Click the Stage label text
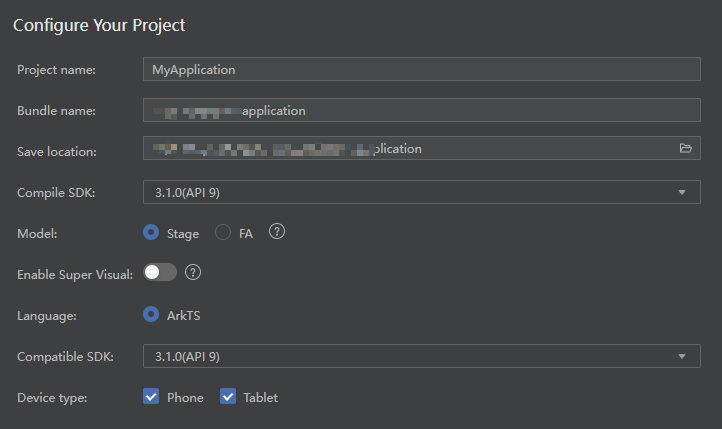 click(x=183, y=234)
